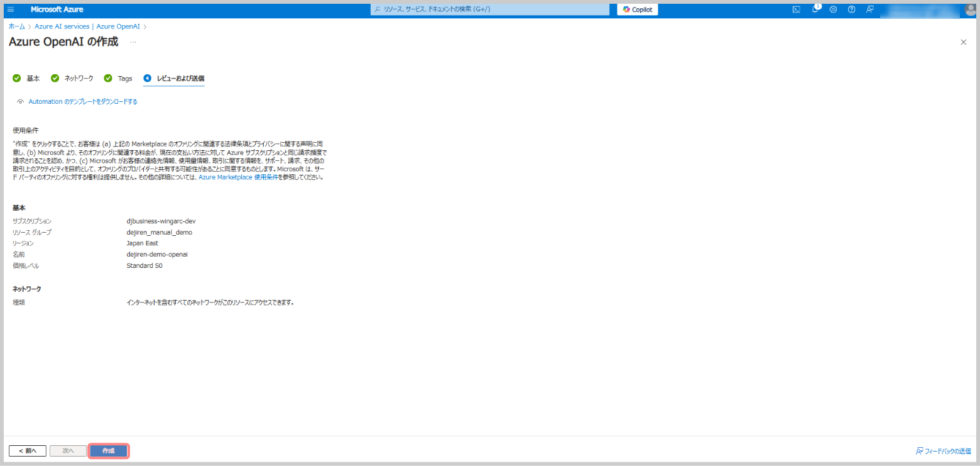The width and height of the screenshot is (980, 466).
Task: Open the Azure portal hamburger menu
Action: point(11,9)
